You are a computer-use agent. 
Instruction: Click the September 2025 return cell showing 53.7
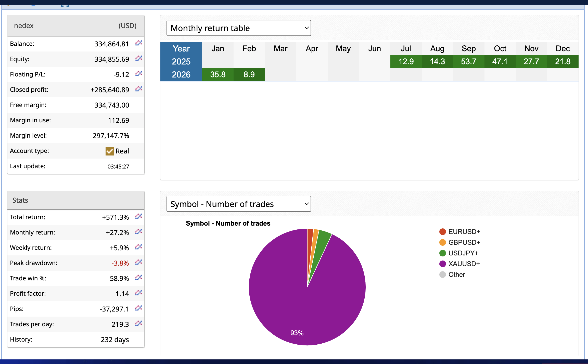[x=468, y=61]
